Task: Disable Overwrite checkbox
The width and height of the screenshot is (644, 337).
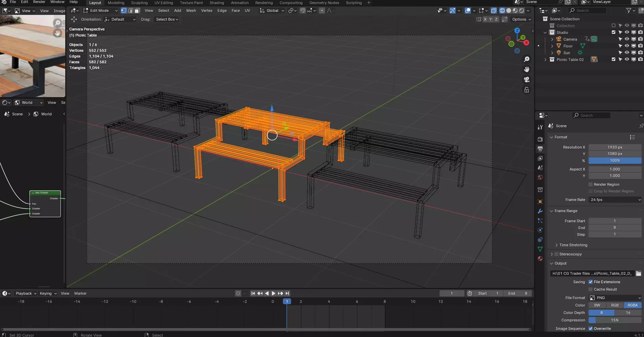Action: click(591, 329)
